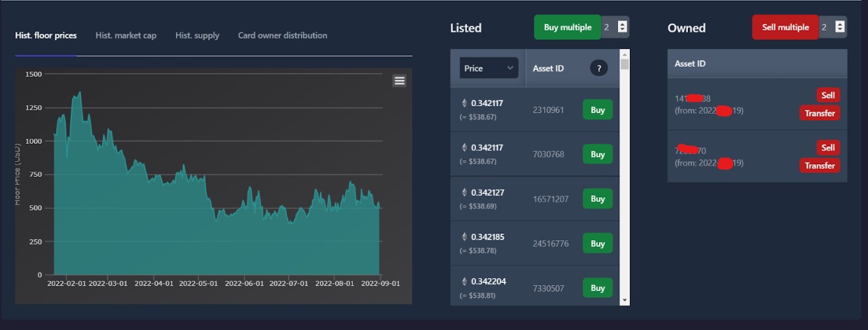Image resolution: width=868 pixels, height=330 pixels.
Task: Buy asset 24516776
Action: coord(598,243)
